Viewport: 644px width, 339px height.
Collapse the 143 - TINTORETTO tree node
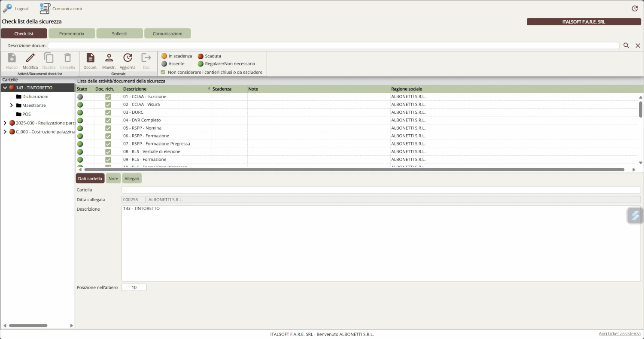(5, 88)
